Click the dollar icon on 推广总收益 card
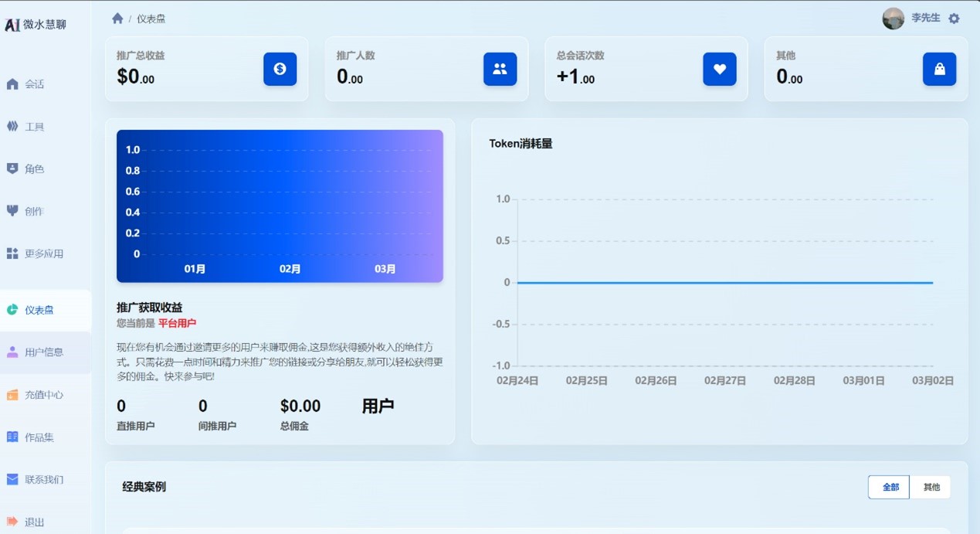 pyautogui.click(x=280, y=69)
